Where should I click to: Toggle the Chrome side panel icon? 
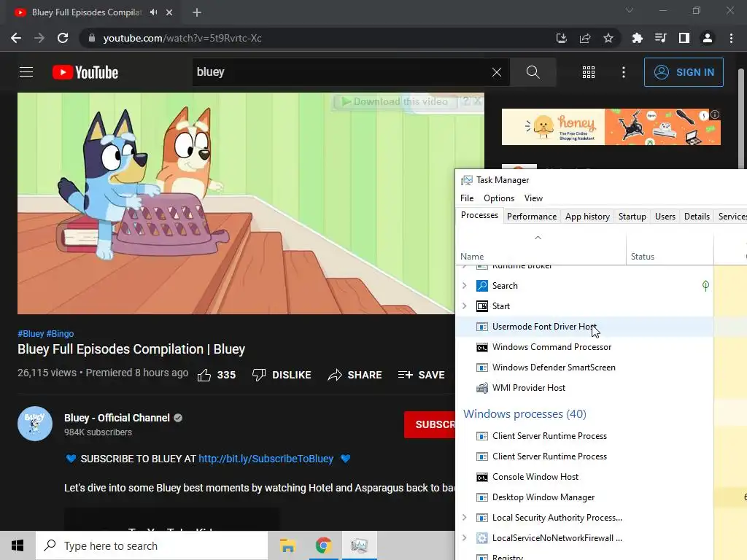click(x=684, y=38)
